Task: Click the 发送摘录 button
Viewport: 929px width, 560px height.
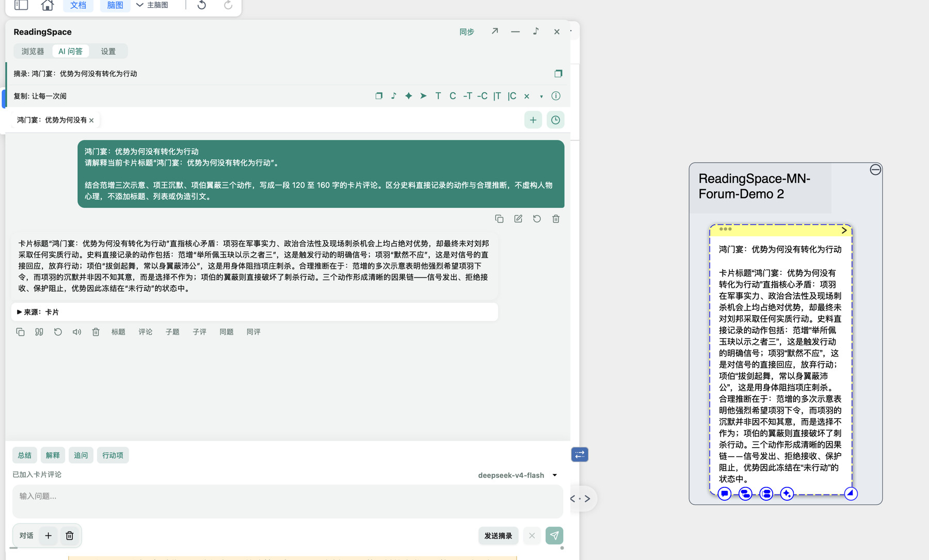Action: click(x=498, y=536)
